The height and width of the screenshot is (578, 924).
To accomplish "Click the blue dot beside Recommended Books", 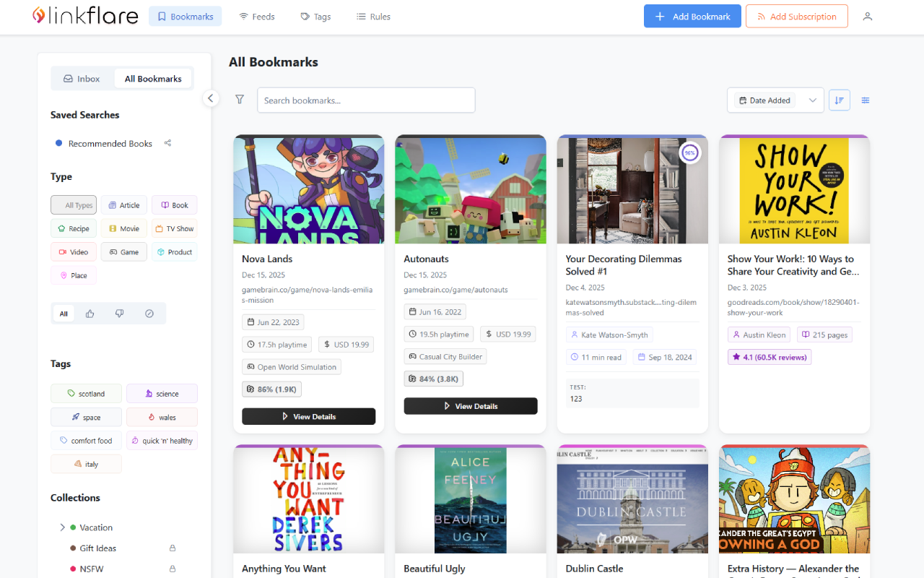I will click(58, 143).
